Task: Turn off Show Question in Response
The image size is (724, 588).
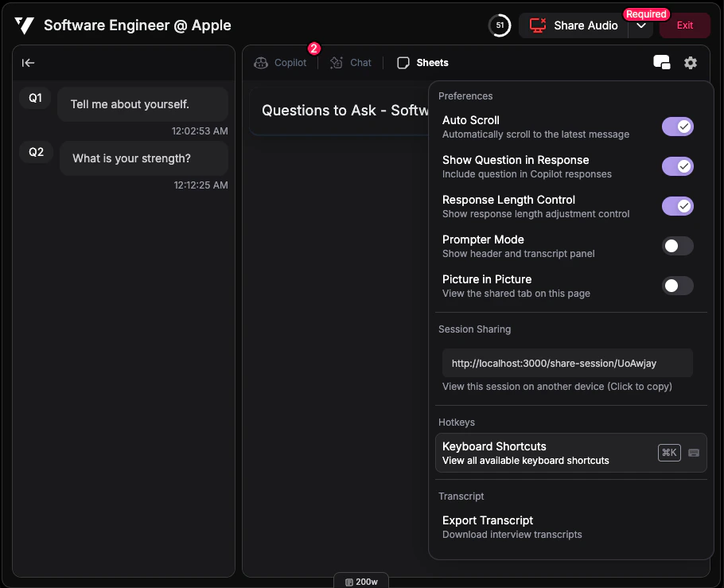Action: click(677, 166)
